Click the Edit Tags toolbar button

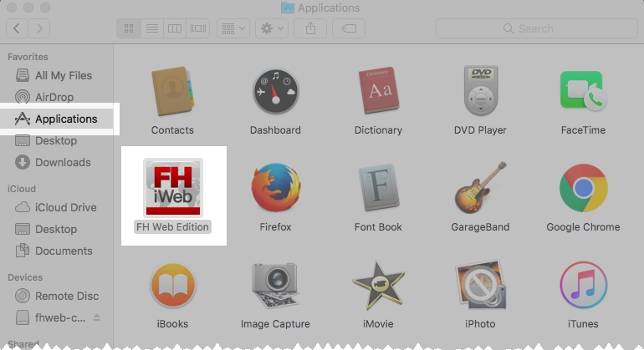pos(349,28)
